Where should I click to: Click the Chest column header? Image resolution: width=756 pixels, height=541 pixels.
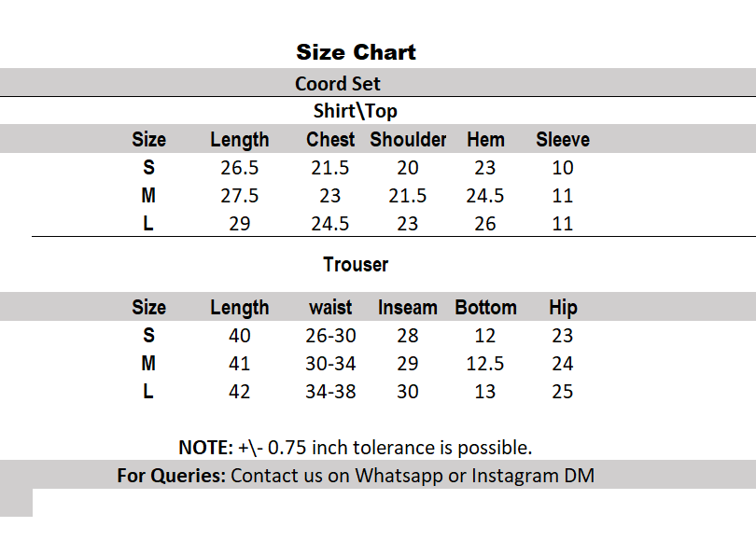330,140
